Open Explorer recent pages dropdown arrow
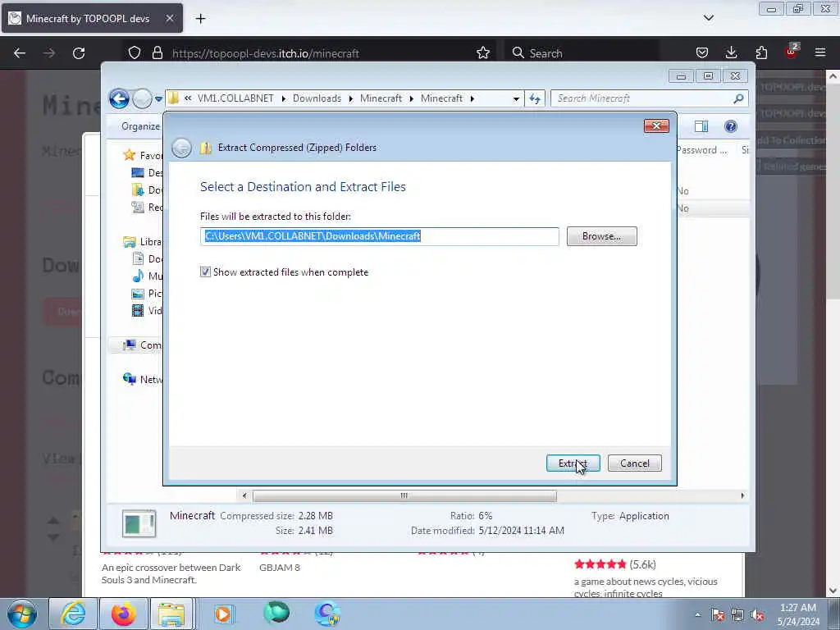Image resolution: width=840 pixels, height=630 pixels. (x=158, y=99)
